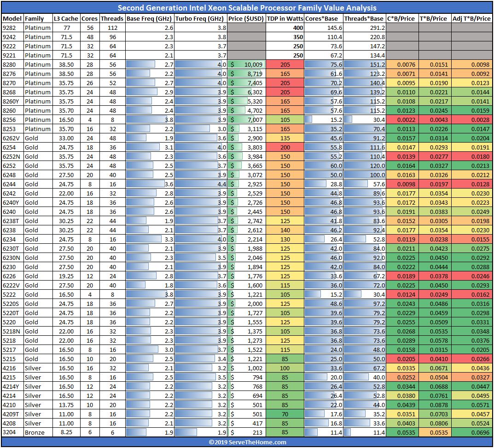The image size is (494, 448).
Task: Select the red C*B/Price cell '0.0022'
Action: click(402, 120)
